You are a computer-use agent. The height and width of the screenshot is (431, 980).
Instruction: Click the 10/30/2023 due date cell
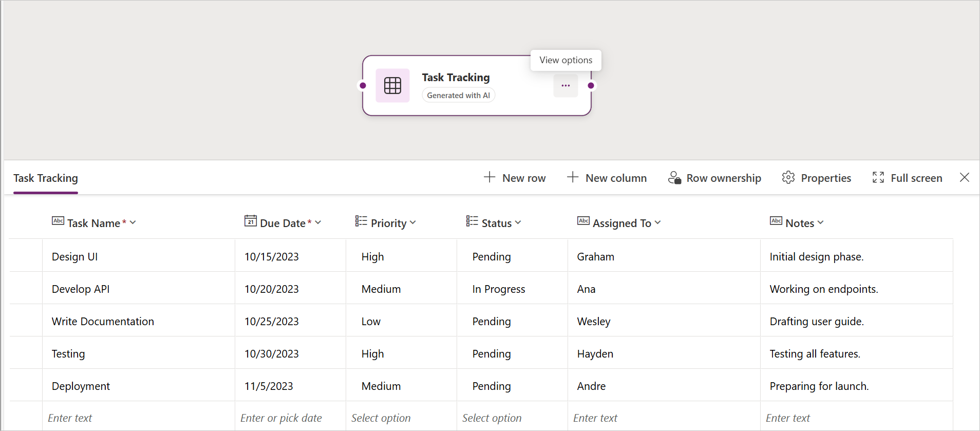(290, 353)
